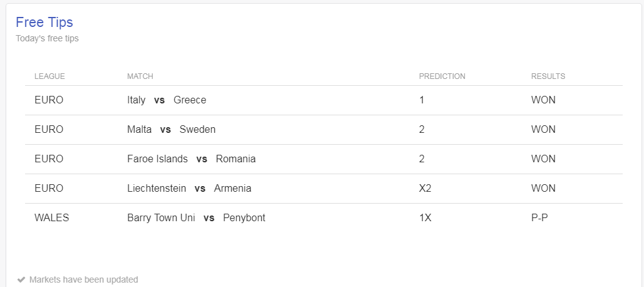This screenshot has width=644, height=287.
Task: Click the RESULTS column header
Action: pyautogui.click(x=548, y=76)
